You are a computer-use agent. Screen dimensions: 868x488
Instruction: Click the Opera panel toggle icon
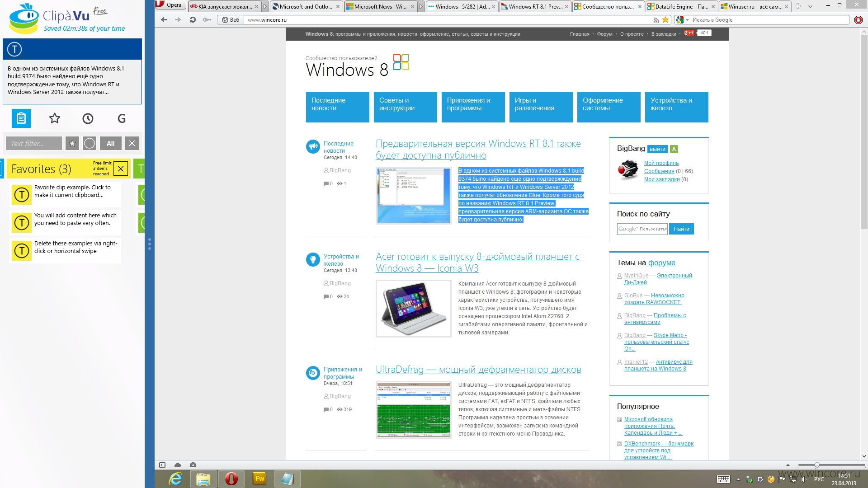coord(162,465)
